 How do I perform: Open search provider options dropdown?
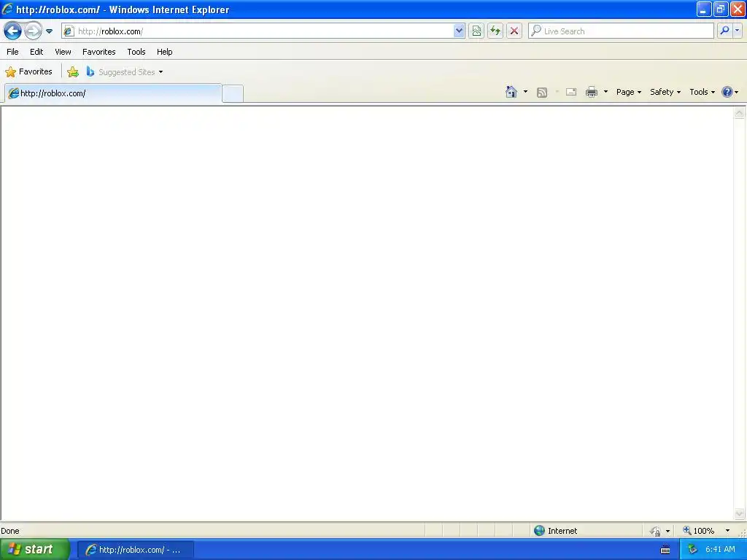[737, 31]
